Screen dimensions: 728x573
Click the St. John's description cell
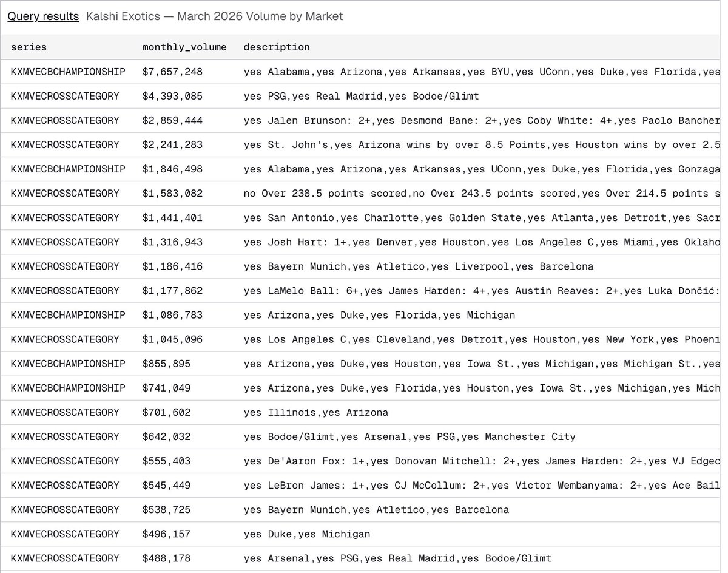click(x=482, y=144)
